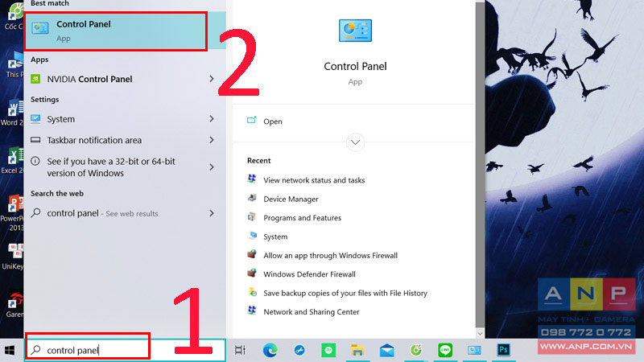The height and width of the screenshot is (362, 644).
Task: Click Programs and Features icon in Recent
Action: 252,216
